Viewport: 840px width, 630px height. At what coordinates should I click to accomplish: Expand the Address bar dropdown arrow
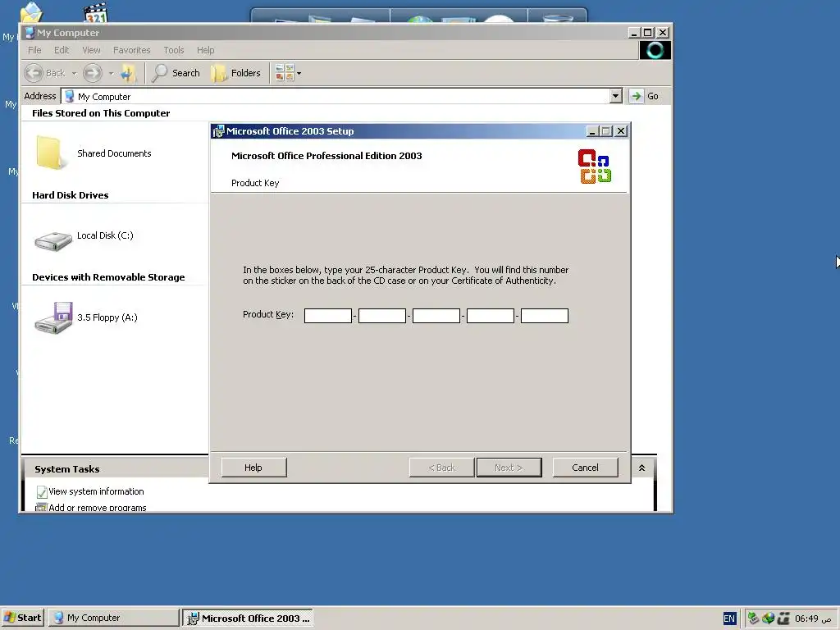(x=615, y=97)
